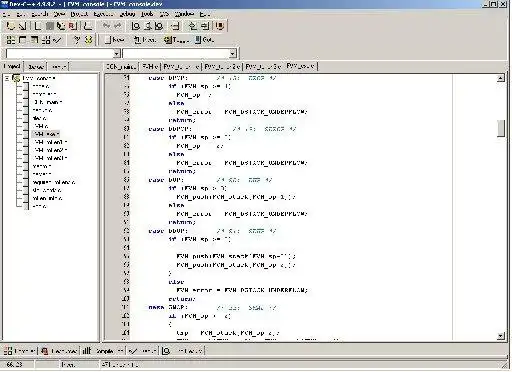512x372 pixels.
Task: Click the Remove from project icon
Action: point(205,26)
